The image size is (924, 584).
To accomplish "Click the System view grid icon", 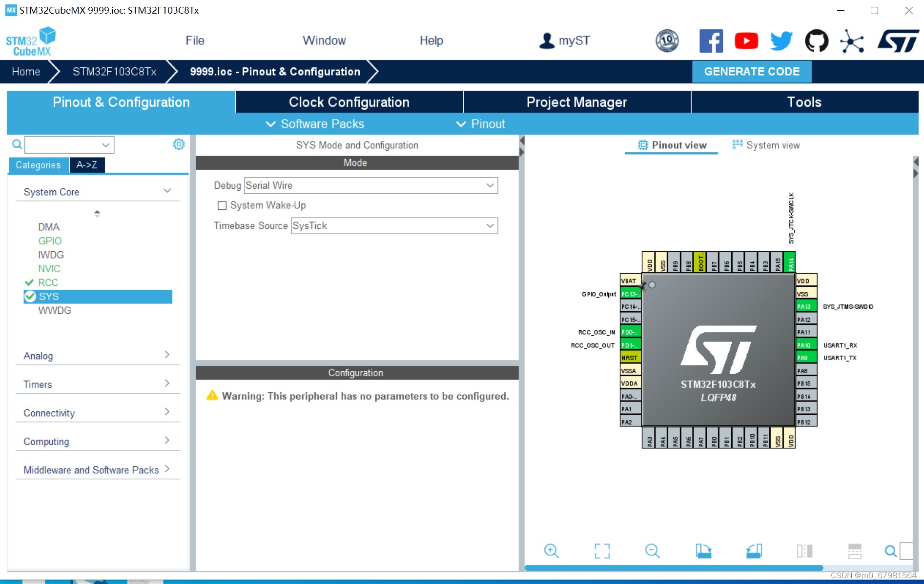I will point(738,144).
